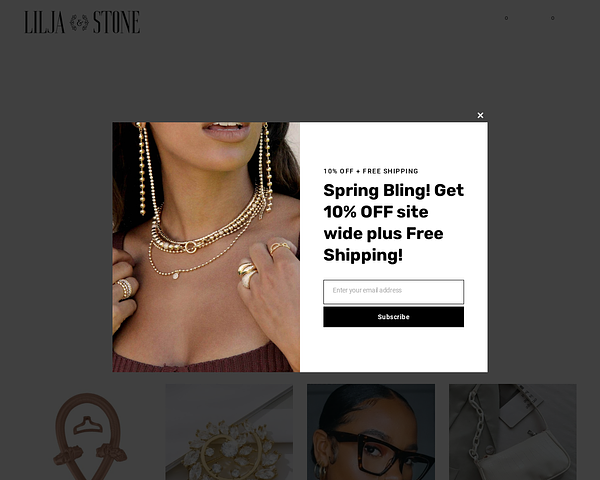
Task: Click the gold necklace model photo in popup
Action: point(206,247)
